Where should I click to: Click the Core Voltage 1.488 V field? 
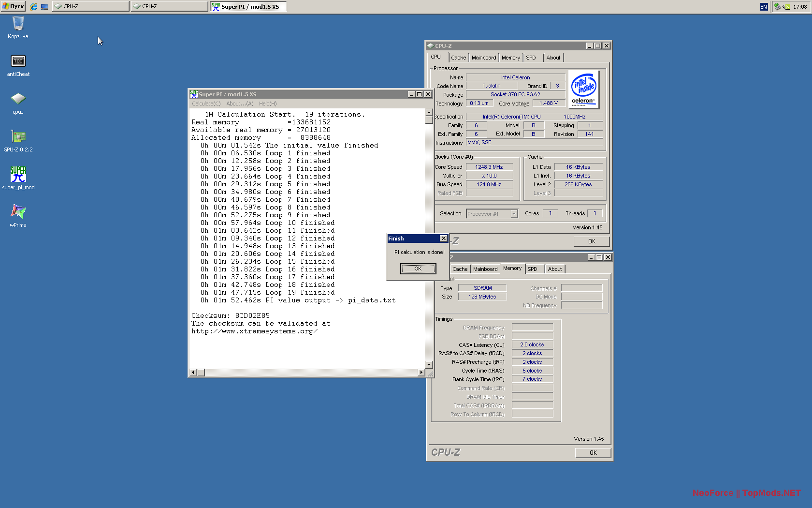tap(549, 103)
